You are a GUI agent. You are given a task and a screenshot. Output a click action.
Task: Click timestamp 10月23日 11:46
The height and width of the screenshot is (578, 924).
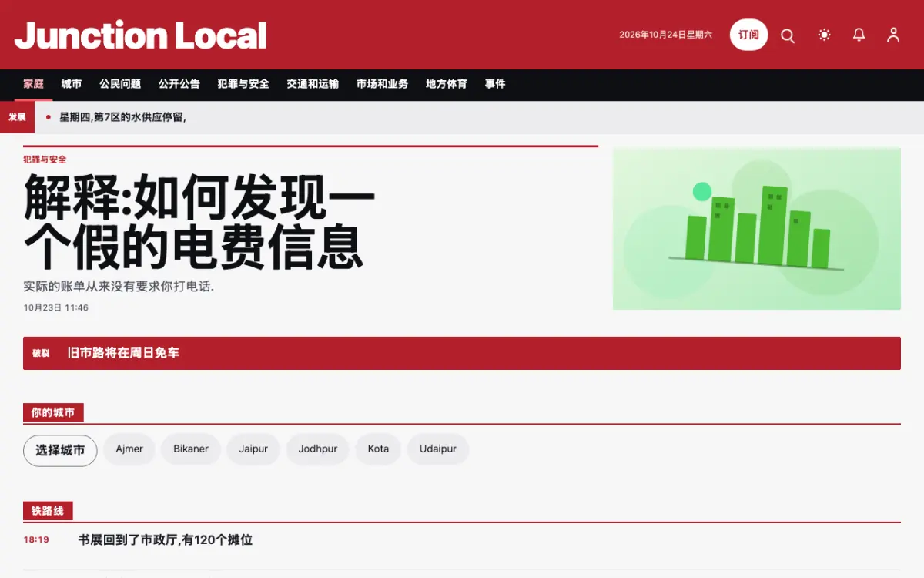coord(55,307)
